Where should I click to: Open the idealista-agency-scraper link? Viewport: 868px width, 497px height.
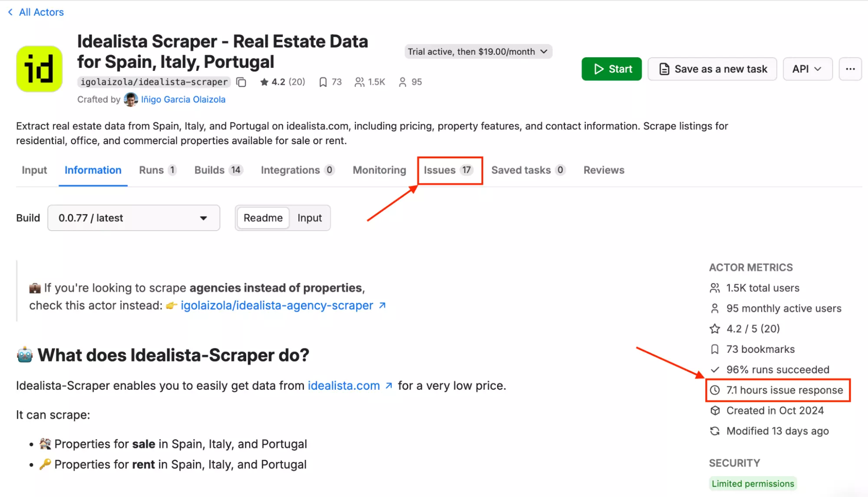277,305
